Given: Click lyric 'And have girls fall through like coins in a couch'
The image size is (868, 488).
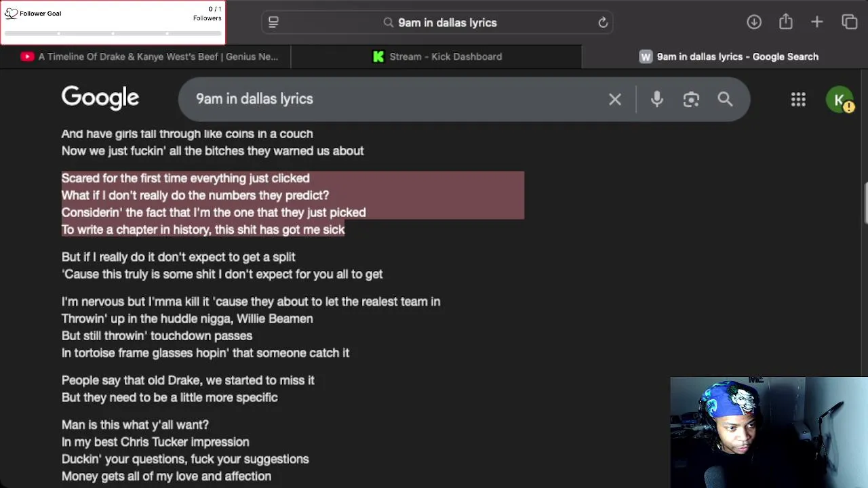Looking at the screenshot, I should [187, 134].
